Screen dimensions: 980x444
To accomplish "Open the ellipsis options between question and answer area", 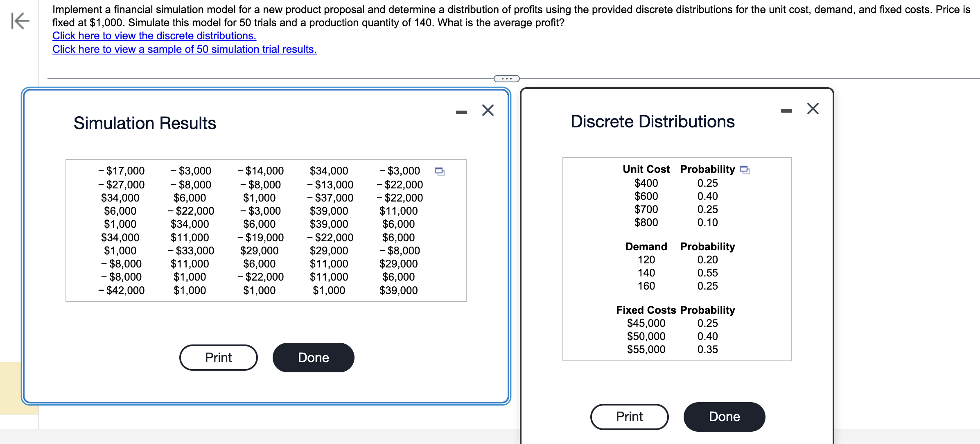I will coord(507,79).
